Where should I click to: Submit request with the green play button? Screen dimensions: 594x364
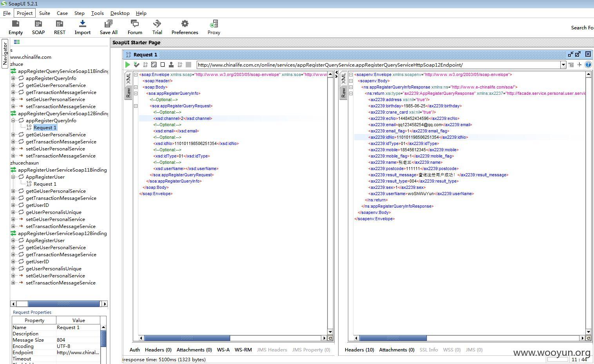(128, 65)
